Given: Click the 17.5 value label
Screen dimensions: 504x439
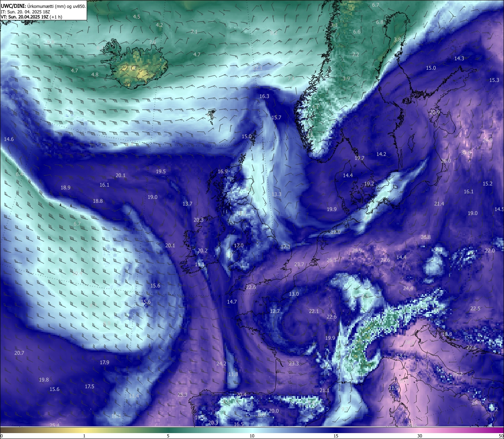Looking at the screenshot, I should point(89,386).
